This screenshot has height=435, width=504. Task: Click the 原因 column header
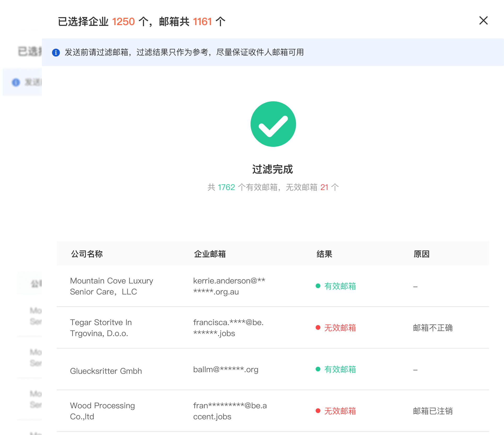pos(421,254)
